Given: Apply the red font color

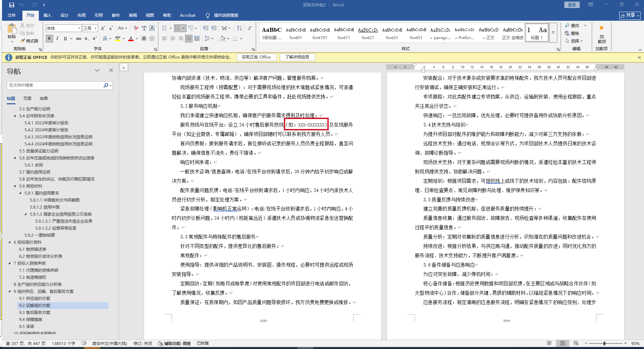Looking at the screenshot, I should point(131,38).
